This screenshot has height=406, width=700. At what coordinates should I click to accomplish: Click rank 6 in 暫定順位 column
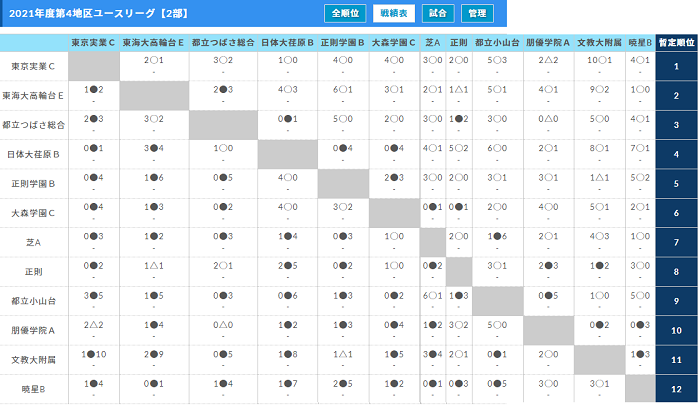click(676, 213)
